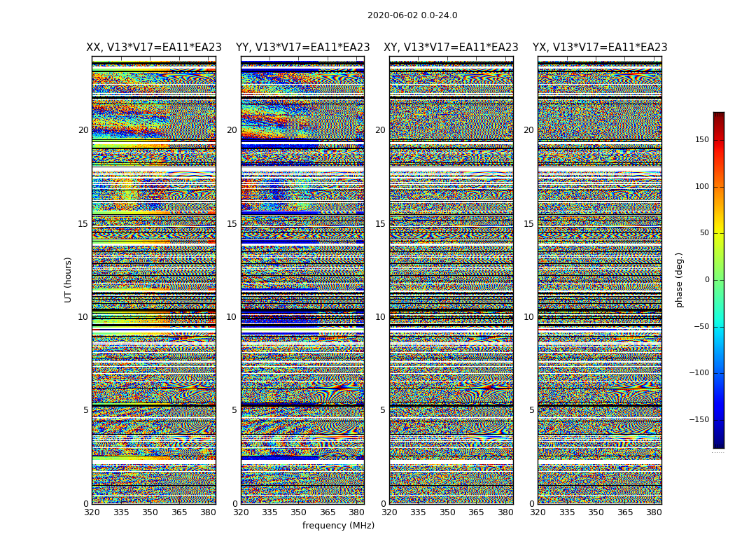
Task: Click the YX, V13*V17=EA11*EA23 panel title
Action: point(600,48)
